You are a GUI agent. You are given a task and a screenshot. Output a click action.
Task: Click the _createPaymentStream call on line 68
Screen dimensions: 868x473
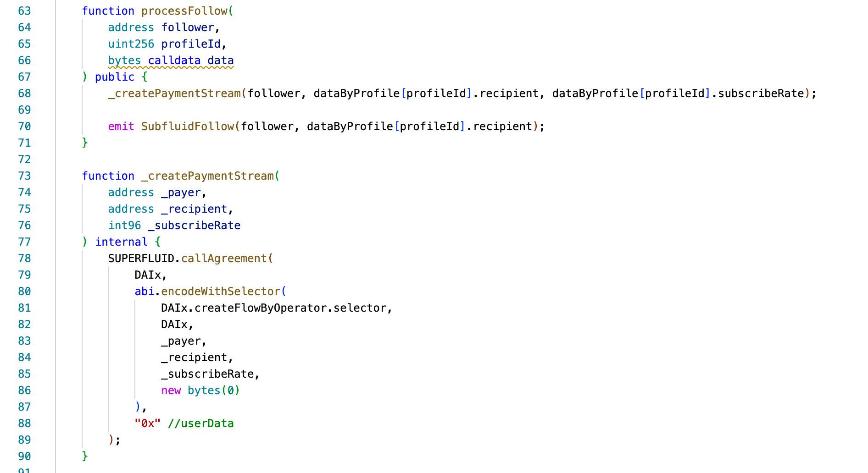click(x=174, y=93)
